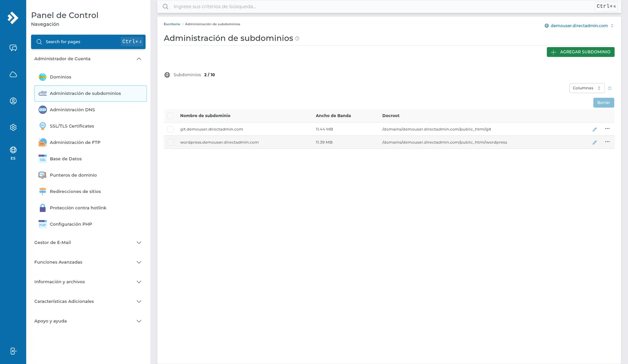Expand the Funciones Avanzadas section

[x=88, y=262]
